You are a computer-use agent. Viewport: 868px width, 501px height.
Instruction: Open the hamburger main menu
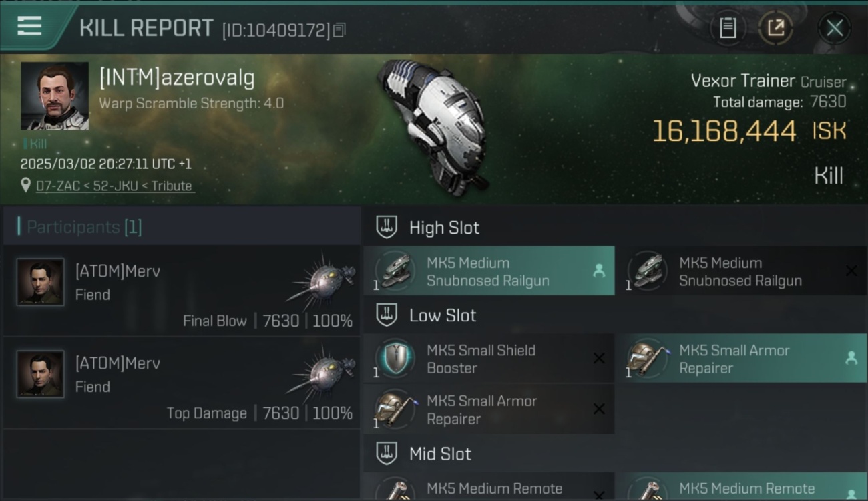[x=29, y=26]
